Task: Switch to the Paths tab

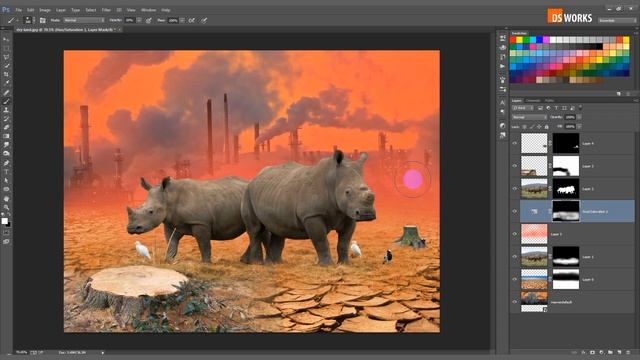Action: tap(549, 100)
